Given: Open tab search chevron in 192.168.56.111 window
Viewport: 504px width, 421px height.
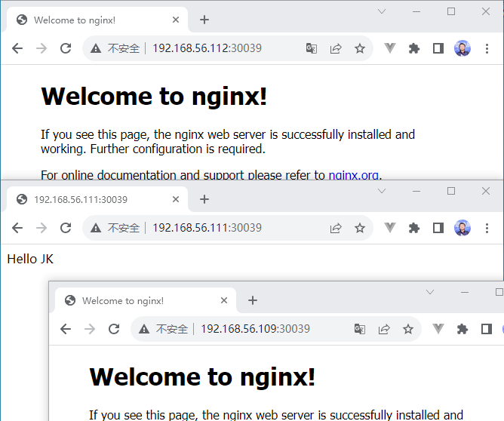Looking at the screenshot, I should [382, 191].
